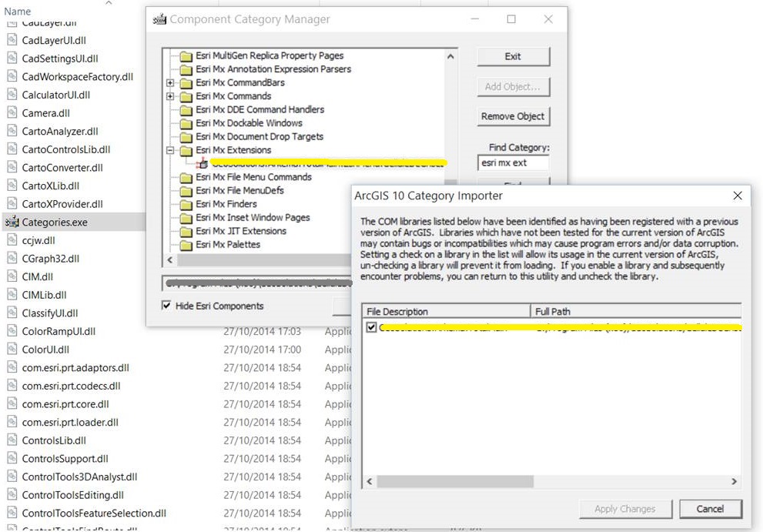Expand the Esri Mx CommandBars tree node

coord(170,82)
